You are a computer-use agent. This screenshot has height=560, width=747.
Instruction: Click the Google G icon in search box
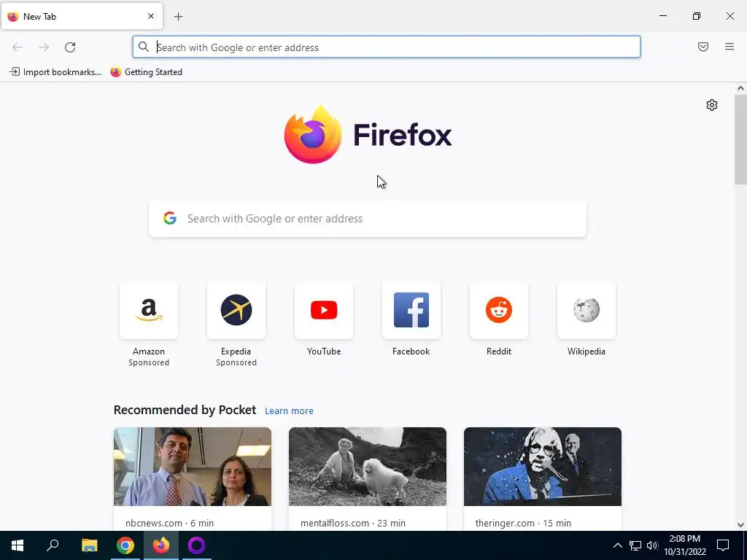(170, 218)
